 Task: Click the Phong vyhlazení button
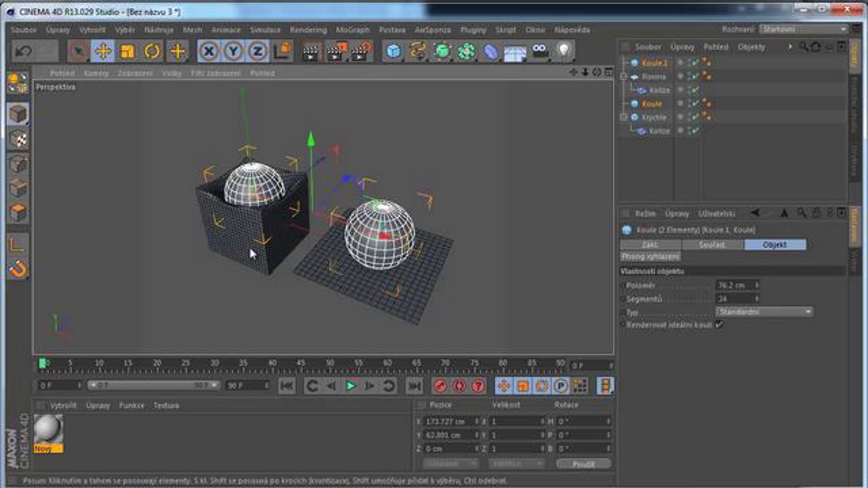650,257
